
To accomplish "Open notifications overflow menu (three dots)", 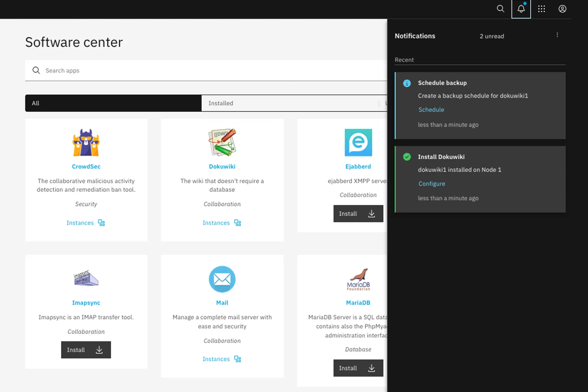I will coord(557,35).
